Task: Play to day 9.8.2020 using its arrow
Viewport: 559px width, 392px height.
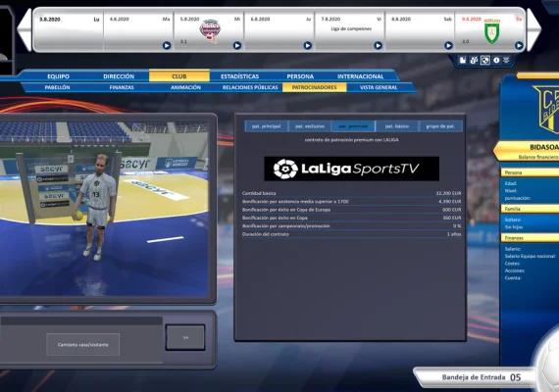Action: (519, 46)
